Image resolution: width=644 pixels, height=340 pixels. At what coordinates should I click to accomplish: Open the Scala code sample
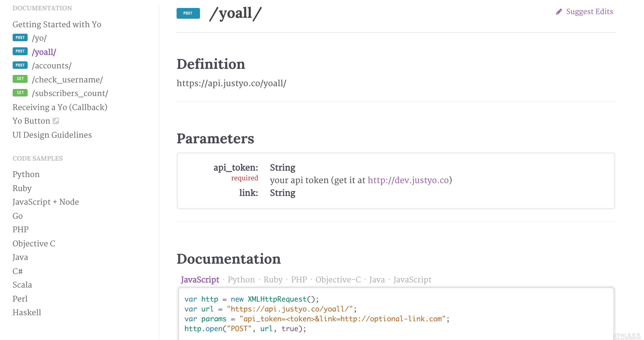point(22,285)
